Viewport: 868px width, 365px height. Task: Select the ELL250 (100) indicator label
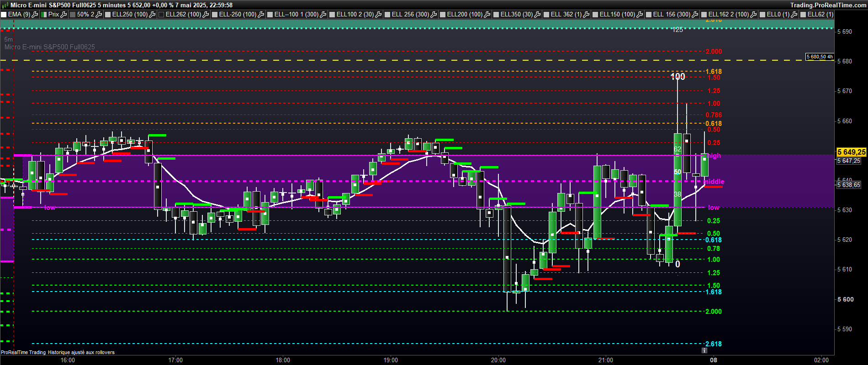click(130, 14)
